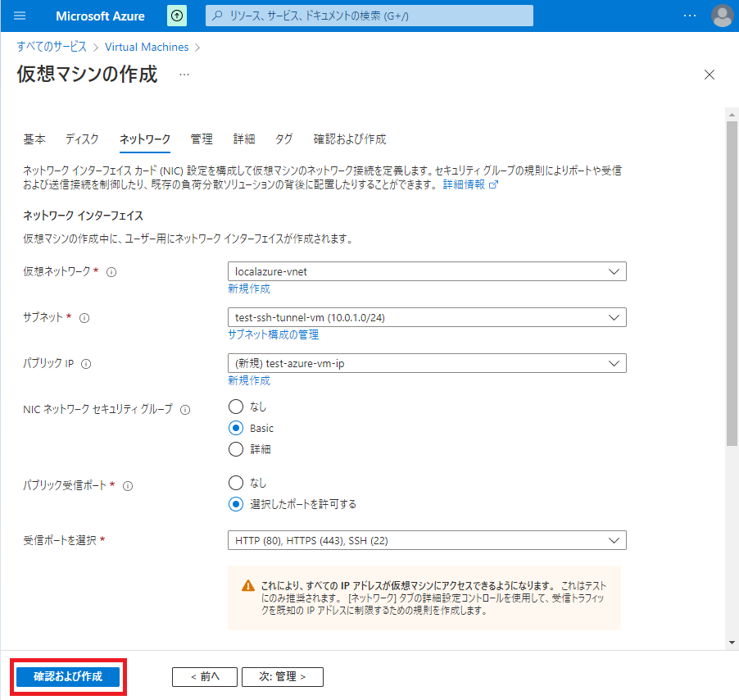The width and height of the screenshot is (739, 700).
Task: Launch the Cloud Shell
Action: [x=177, y=16]
